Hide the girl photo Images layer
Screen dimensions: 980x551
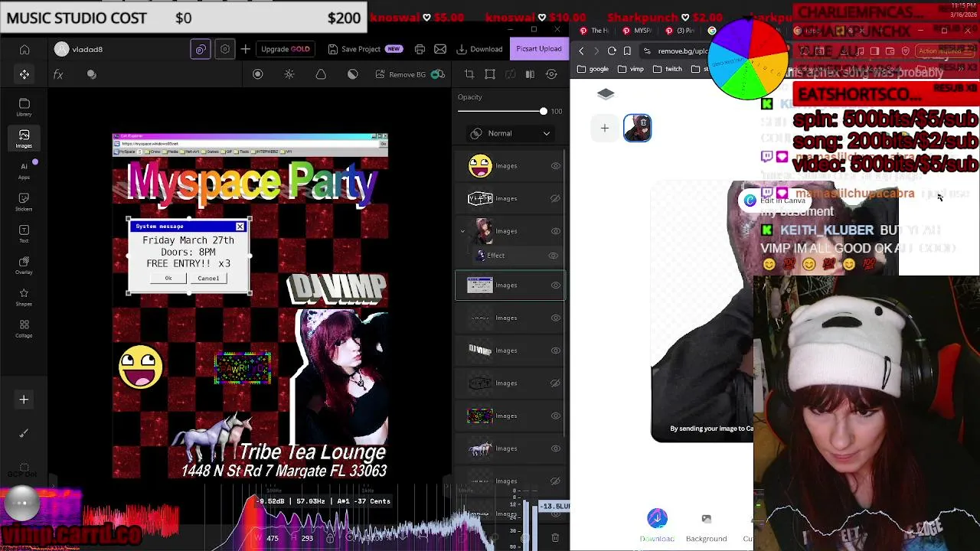click(x=556, y=231)
